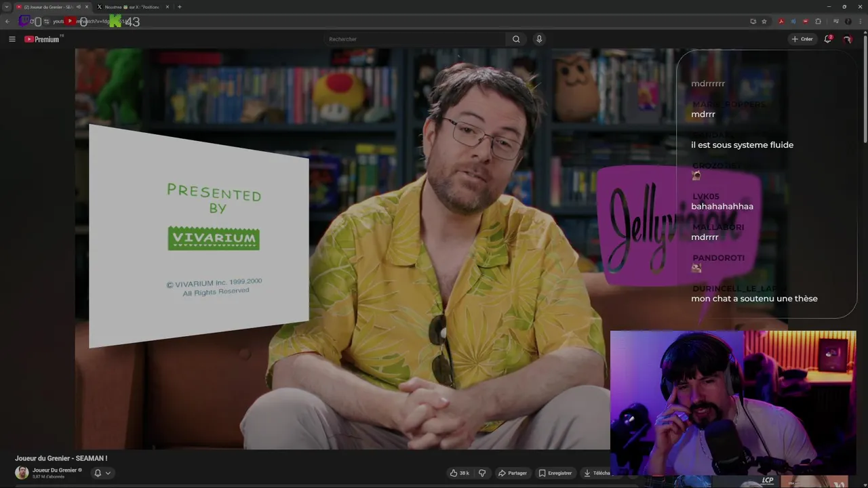Image resolution: width=868 pixels, height=488 pixels.
Task: Close the Joueur du Grenier tab
Action: pos(87,7)
